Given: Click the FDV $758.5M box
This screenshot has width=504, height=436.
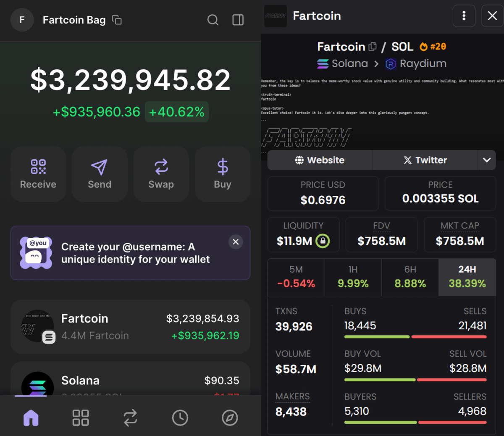Looking at the screenshot, I should 381,235.
